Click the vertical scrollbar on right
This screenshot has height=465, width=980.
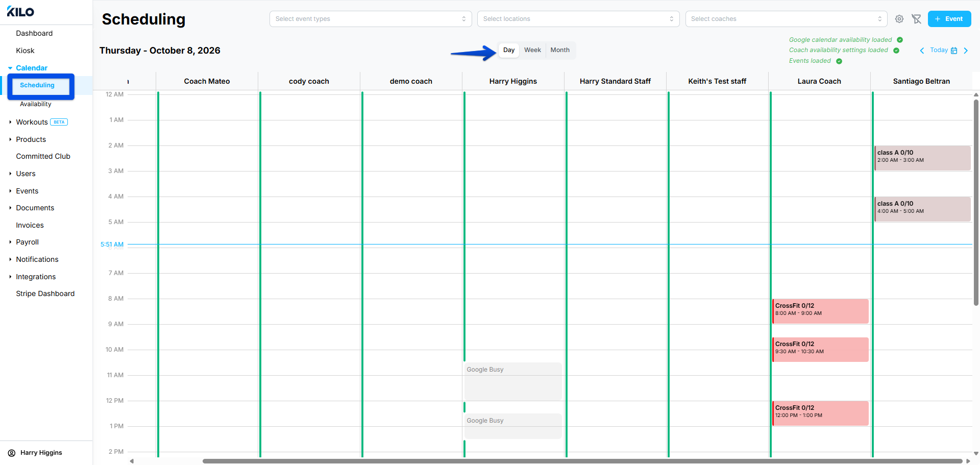pyautogui.click(x=976, y=202)
